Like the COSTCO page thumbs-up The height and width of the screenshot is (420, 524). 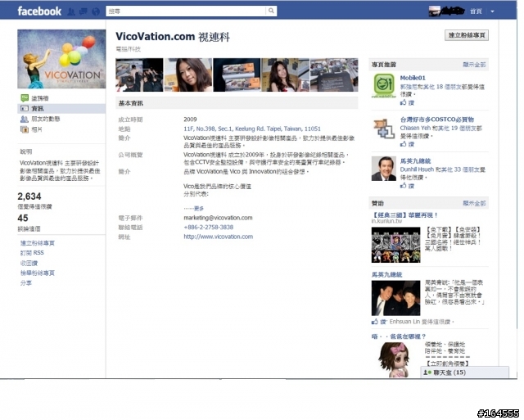(x=407, y=144)
